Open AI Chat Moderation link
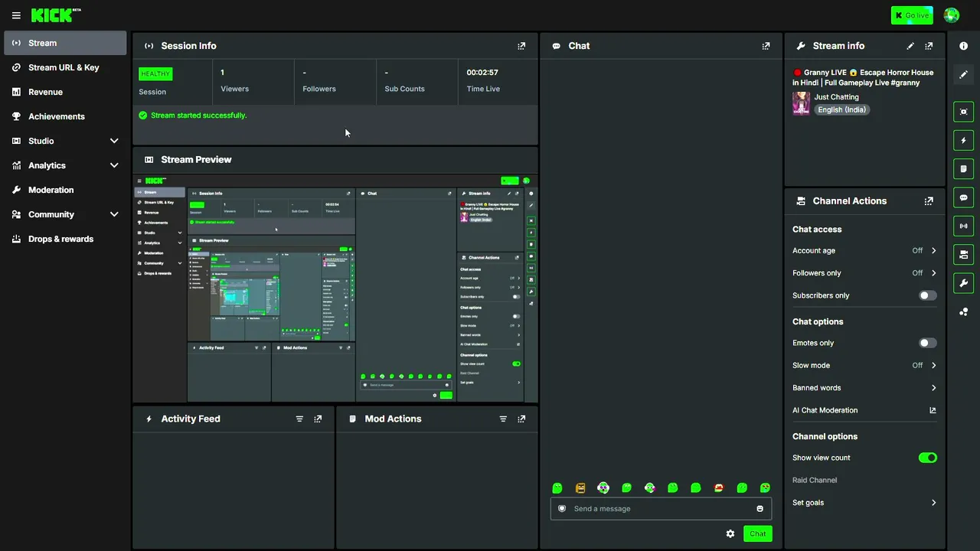This screenshot has width=980, height=551. point(864,410)
